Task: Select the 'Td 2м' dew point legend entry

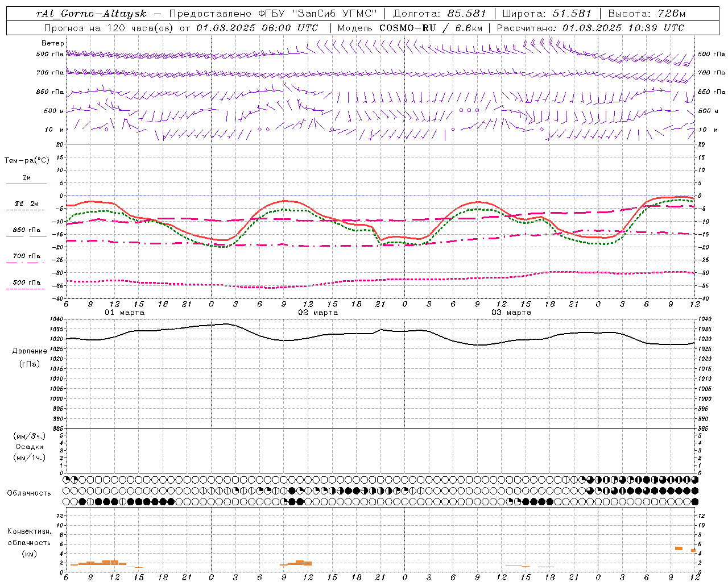Action: click(x=27, y=203)
